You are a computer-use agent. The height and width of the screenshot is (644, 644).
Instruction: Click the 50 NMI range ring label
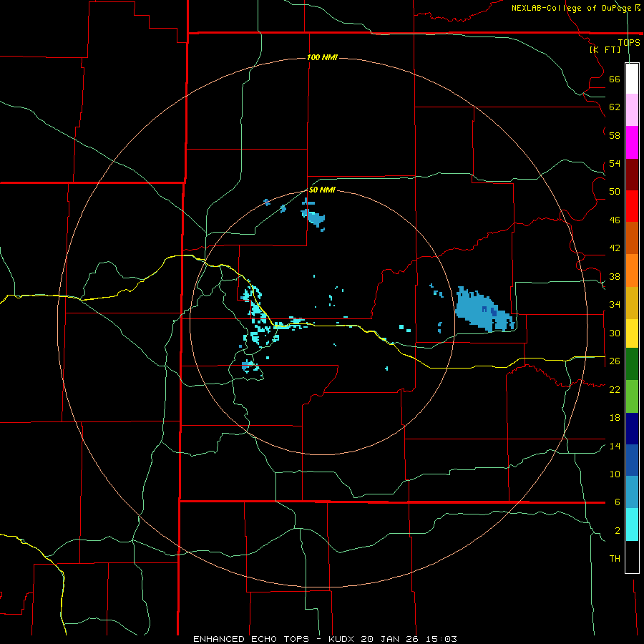point(322,190)
